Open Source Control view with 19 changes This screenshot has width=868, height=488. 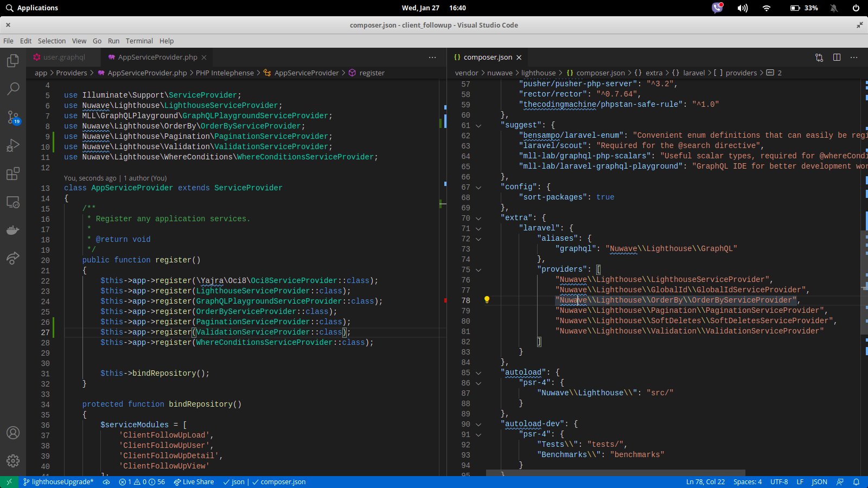point(13,117)
